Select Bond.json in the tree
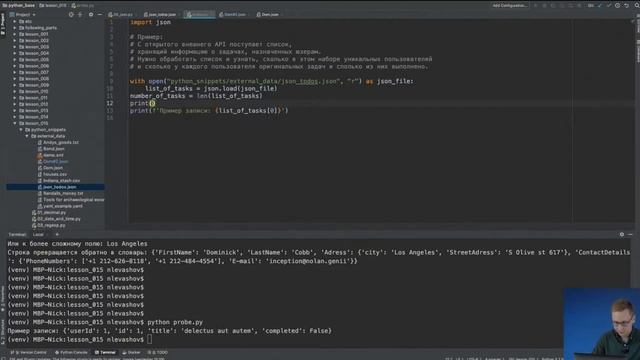Image resolution: width=640 pixels, height=360 pixels. click(53, 149)
